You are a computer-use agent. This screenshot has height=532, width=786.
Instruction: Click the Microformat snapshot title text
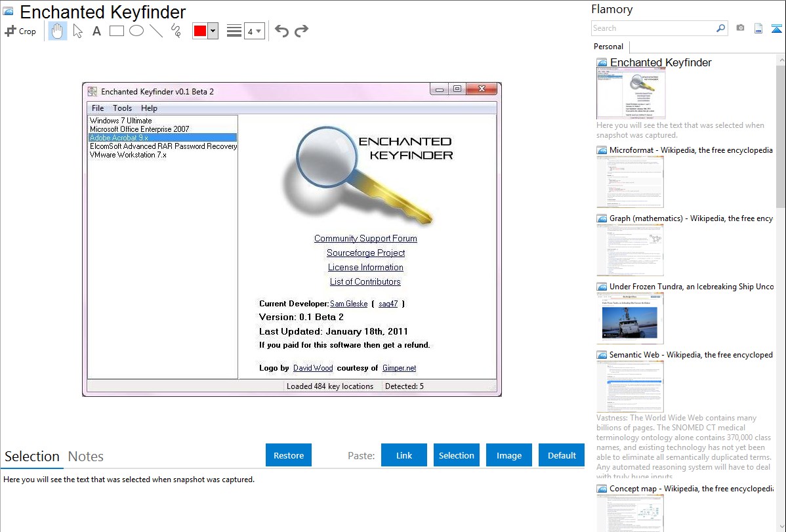691,150
